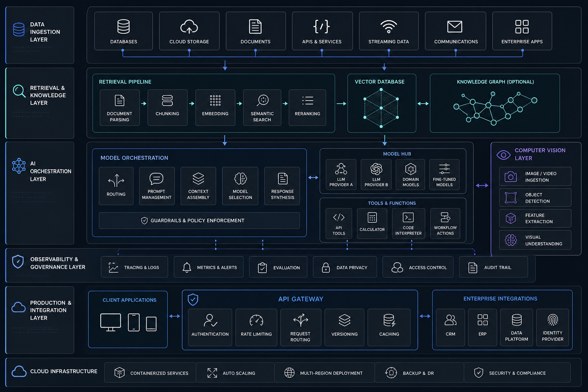Click the Data Platform cylinder icon
588x392 pixels.
(517, 320)
